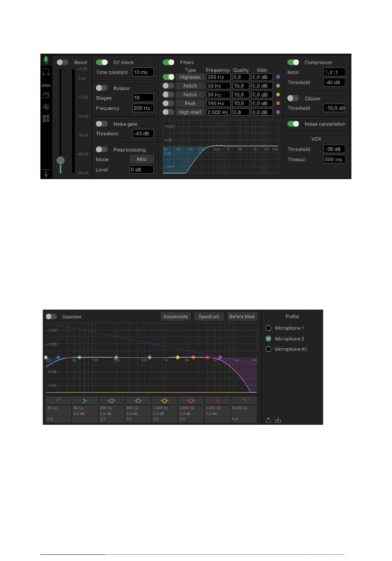The height and width of the screenshot is (561, 392).
Task: Edit the Preprocessing Level 0 dB field
Action: click(x=142, y=170)
